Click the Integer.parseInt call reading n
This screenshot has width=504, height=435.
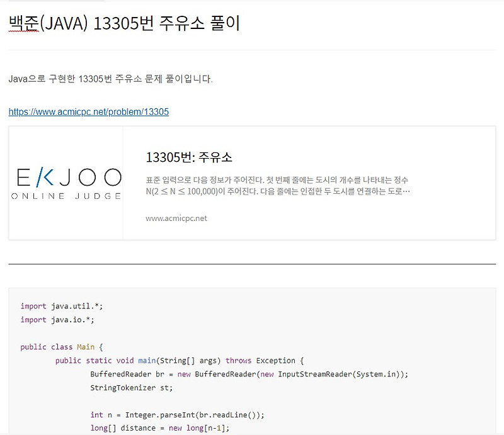(176, 414)
